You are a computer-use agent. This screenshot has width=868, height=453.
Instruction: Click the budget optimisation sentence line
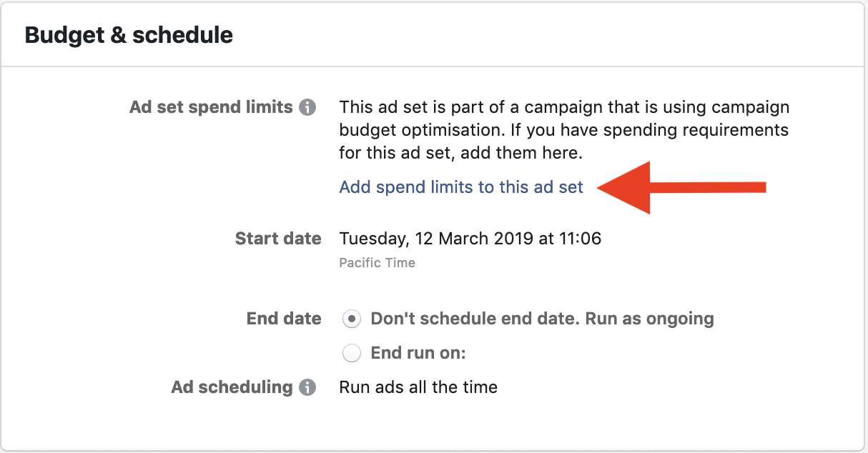pyautogui.click(x=563, y=131)
